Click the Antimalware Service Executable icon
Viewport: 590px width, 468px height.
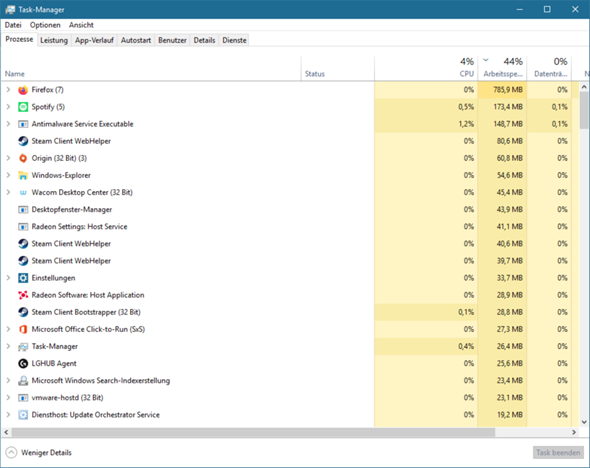click(23, 124)
